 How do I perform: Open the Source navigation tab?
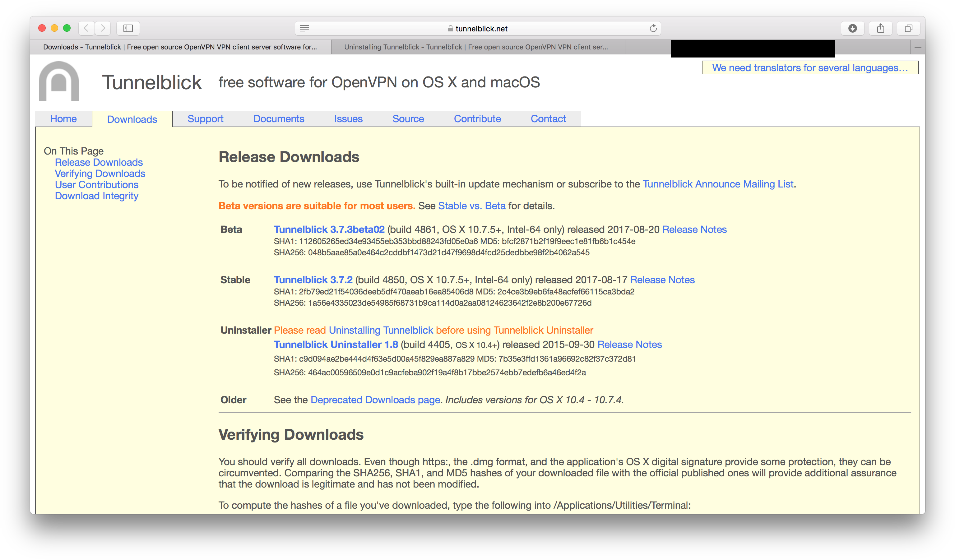coord(408,118)
